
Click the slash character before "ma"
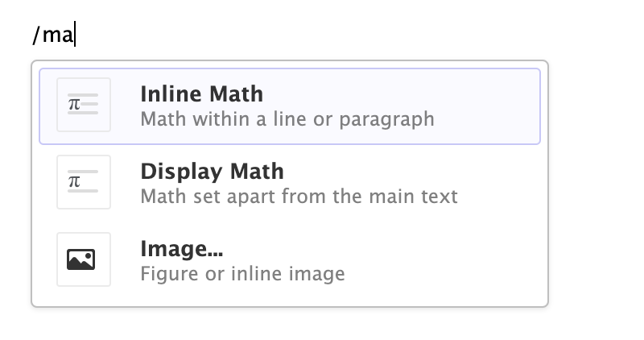[36, 35]
